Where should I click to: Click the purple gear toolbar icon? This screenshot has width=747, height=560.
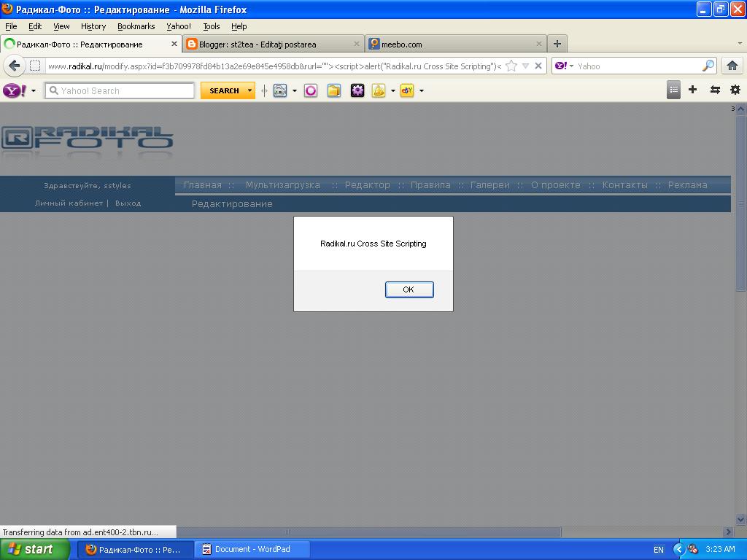[x=357, y=90]
